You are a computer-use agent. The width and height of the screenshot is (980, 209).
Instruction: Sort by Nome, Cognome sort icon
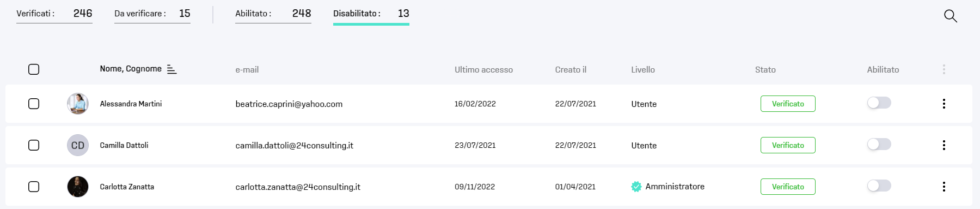(x=171, y=69)
